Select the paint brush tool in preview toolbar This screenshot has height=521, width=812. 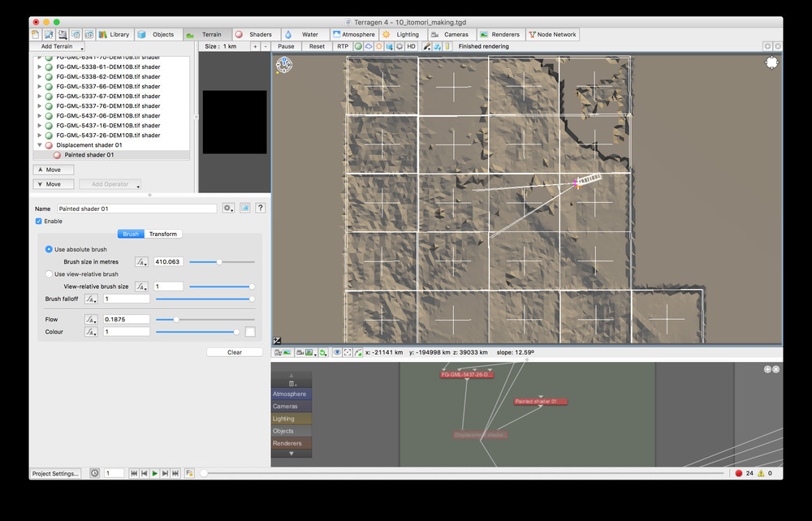[427, 46]
